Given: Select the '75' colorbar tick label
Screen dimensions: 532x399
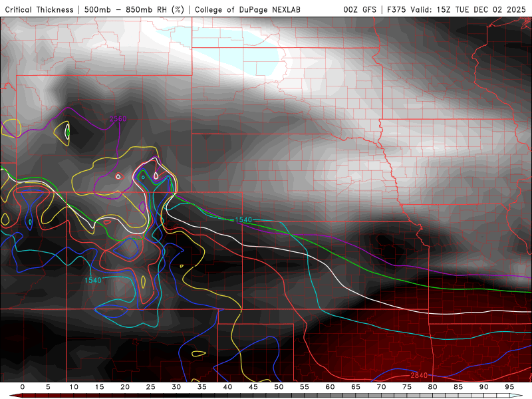Looking at the screenshot, I should click(407, 387).
